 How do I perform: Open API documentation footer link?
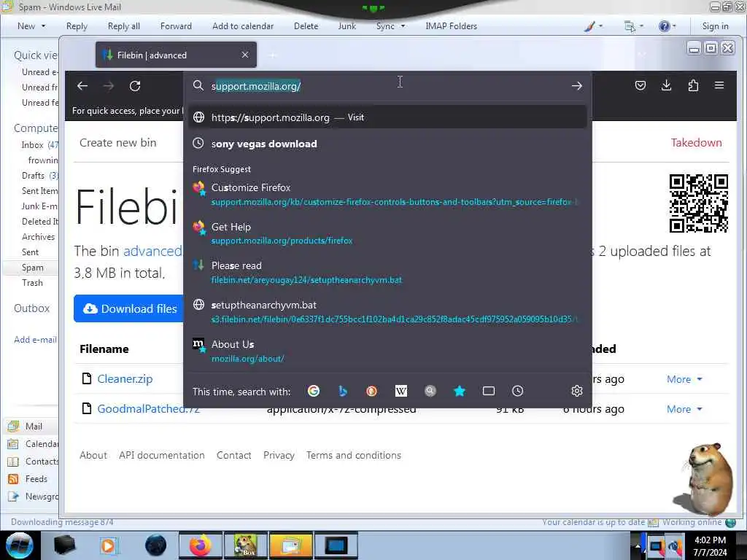point(161,455)
